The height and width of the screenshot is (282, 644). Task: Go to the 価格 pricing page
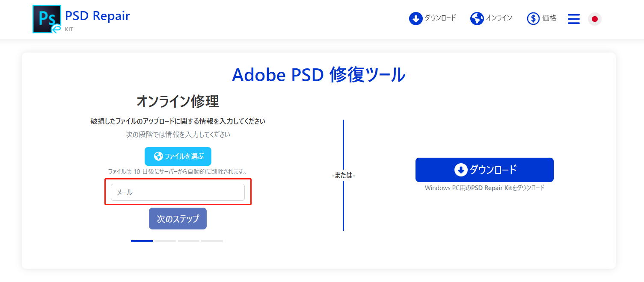(x=549, y=18)
